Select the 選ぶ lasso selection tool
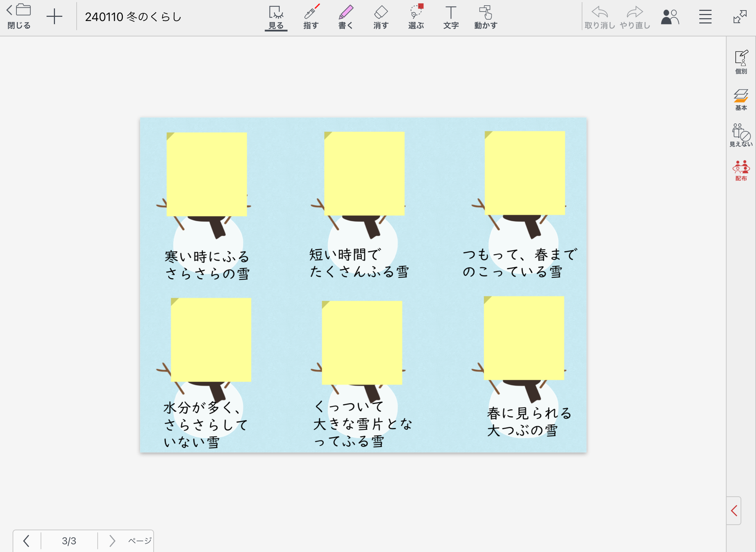The height and width of the screenshot is (552, 756). (416, 17)
